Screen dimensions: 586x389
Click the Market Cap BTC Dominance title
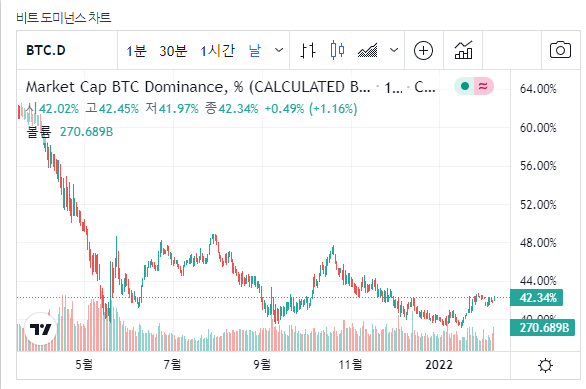point(198,87)
